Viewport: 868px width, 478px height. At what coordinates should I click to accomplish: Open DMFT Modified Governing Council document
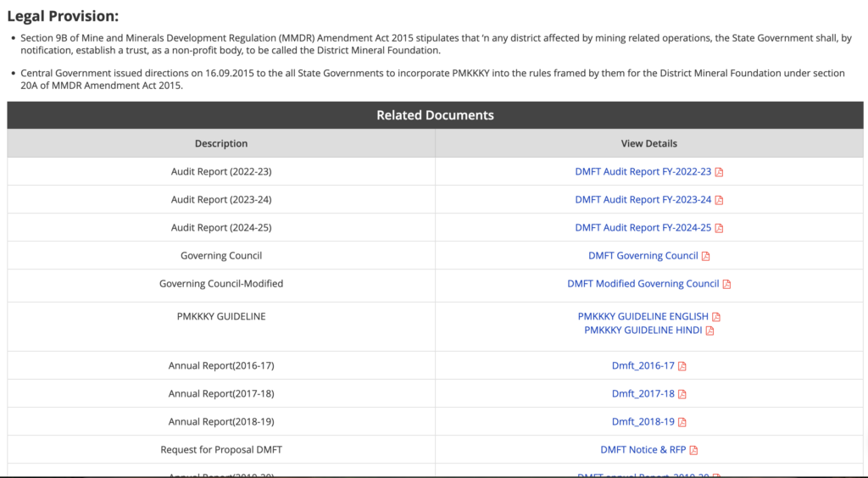click(x=643, y=284)
